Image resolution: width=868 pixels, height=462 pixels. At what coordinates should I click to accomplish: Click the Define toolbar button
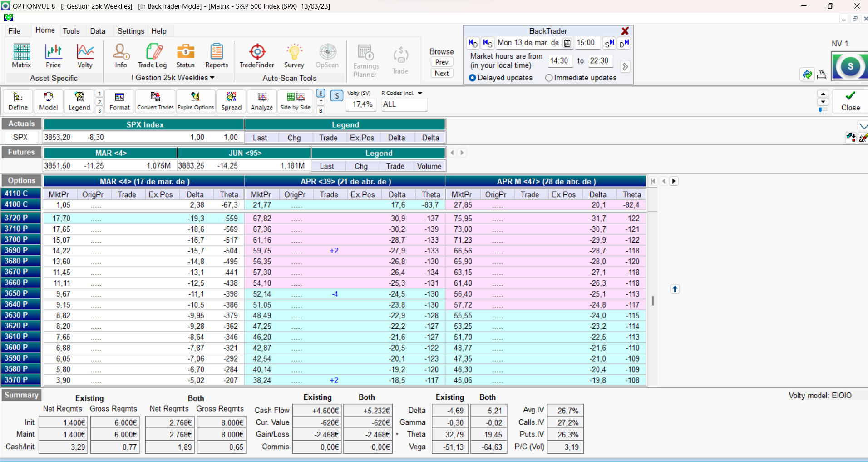(18, 101)
